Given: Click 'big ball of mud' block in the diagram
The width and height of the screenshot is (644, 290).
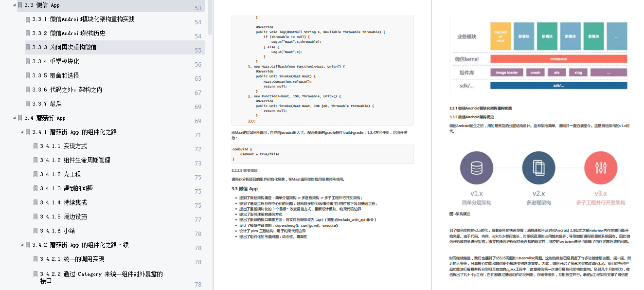Looking at the screenshot, I should click(x=500, y=36).
